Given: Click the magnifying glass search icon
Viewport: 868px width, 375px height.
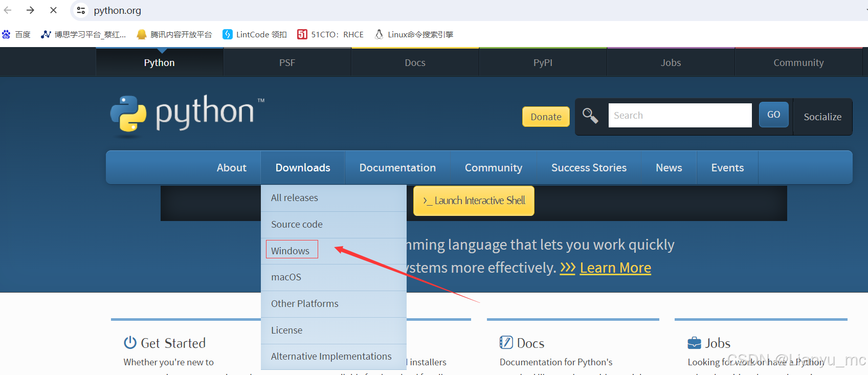Looking at the screenshot, I should tap(590, 116).
